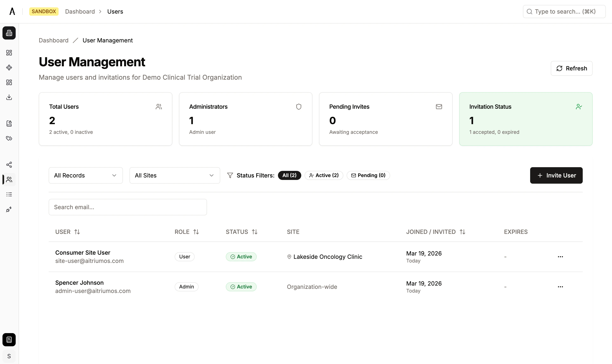
Task: Toggle the Active (2) status filter
Action: [x=324, y=175]
